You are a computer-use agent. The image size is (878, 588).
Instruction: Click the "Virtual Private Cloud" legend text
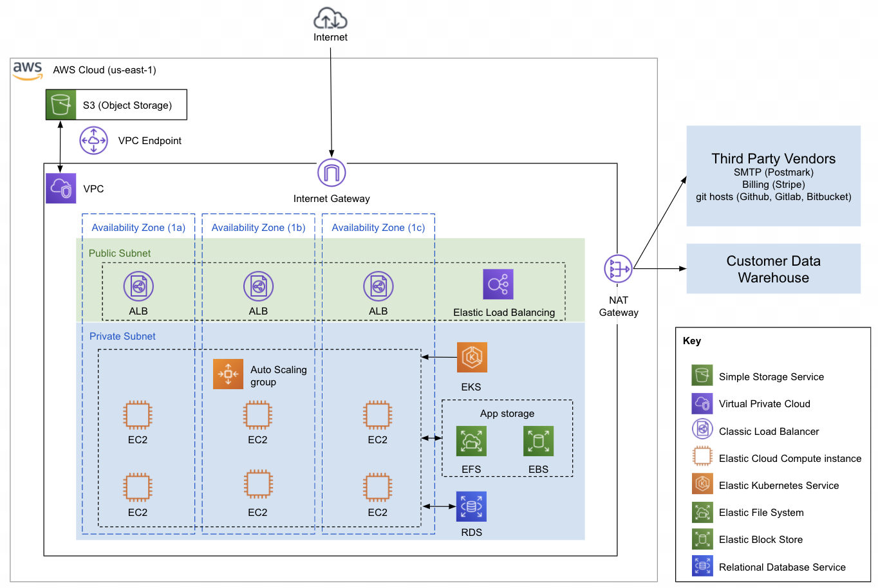tap(765, 404)
